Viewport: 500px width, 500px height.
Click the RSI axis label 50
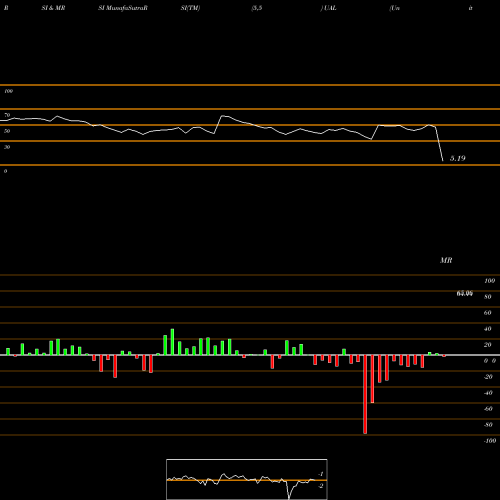coord(7,131)
